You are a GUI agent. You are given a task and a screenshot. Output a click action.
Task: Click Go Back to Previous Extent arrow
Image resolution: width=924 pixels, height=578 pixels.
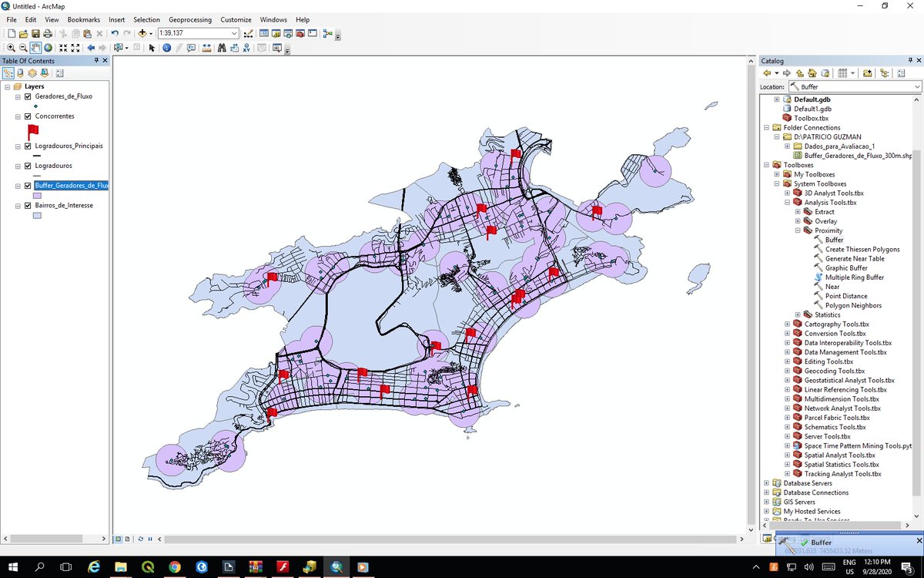[91, 48]
